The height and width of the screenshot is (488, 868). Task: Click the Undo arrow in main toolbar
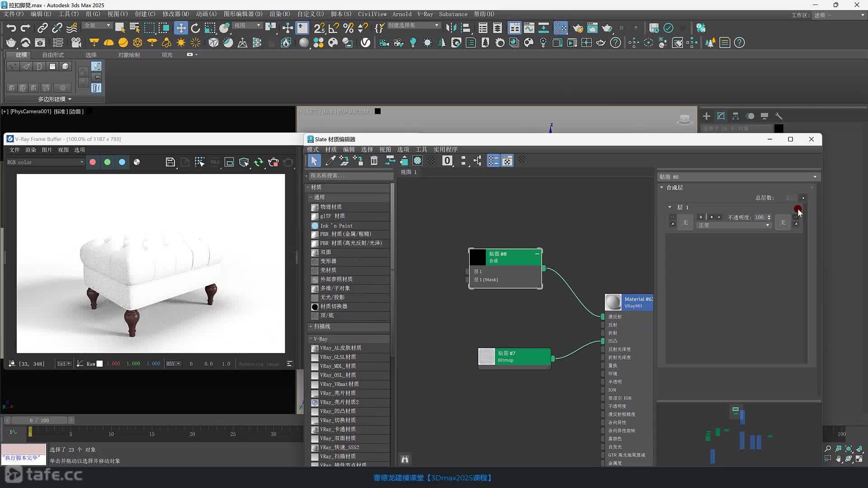click(x=11, y=28)
